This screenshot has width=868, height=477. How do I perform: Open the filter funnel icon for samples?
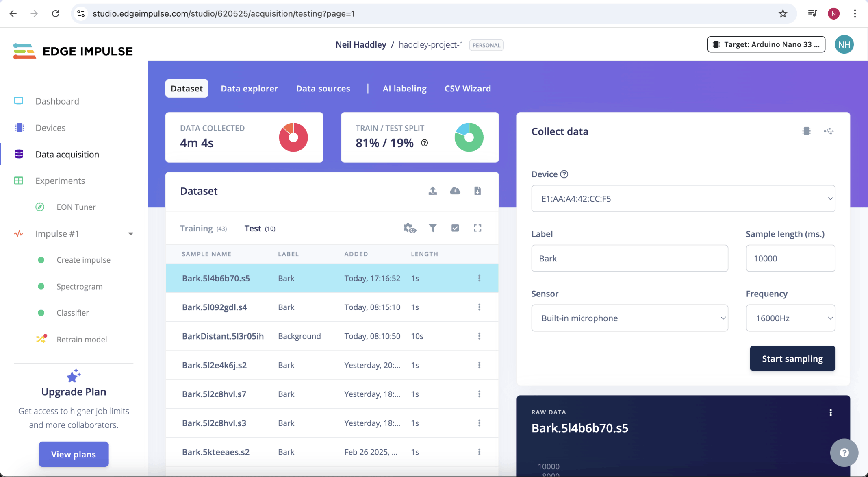433,228
